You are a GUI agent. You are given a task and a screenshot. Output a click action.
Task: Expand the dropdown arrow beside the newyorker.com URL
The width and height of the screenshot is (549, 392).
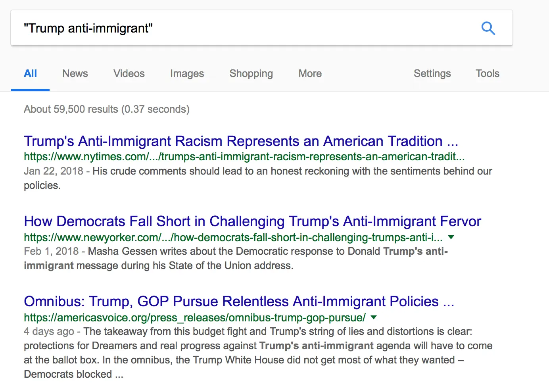tap(451, 237)
